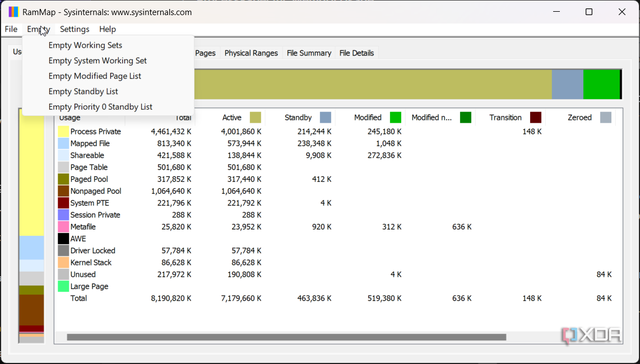Click the Session Private purple swatch
Viewport: 640px width, 364px height.
(x=63, y=214)
